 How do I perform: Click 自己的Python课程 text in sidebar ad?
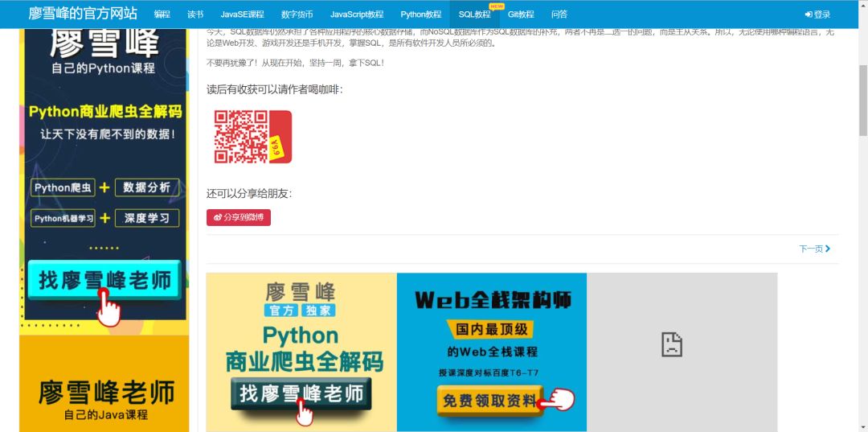[x=104, y=68]
